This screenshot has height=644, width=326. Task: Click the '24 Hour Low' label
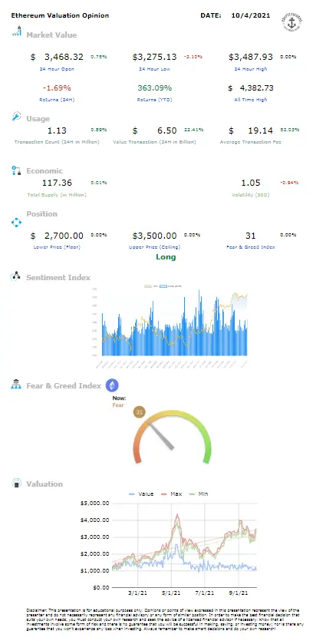tap(154, 69)
